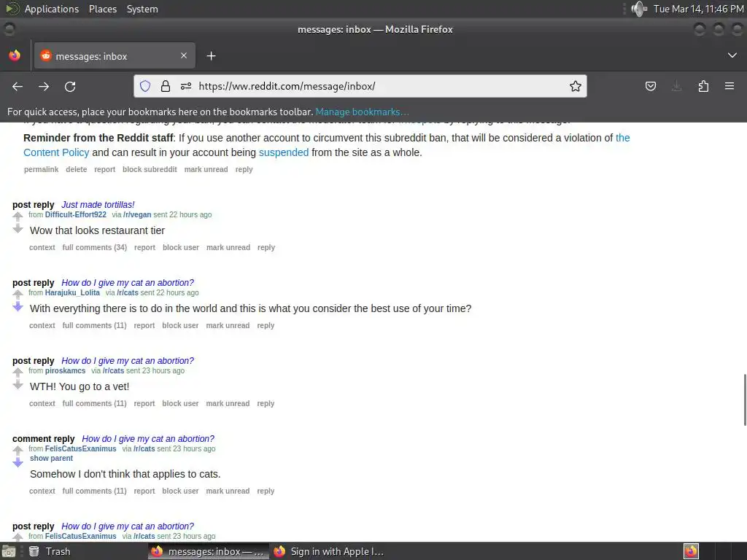Remove downvote on Harajuku_Lolita's reply
The image size is (747, 560).
click(x=18, y=307)
